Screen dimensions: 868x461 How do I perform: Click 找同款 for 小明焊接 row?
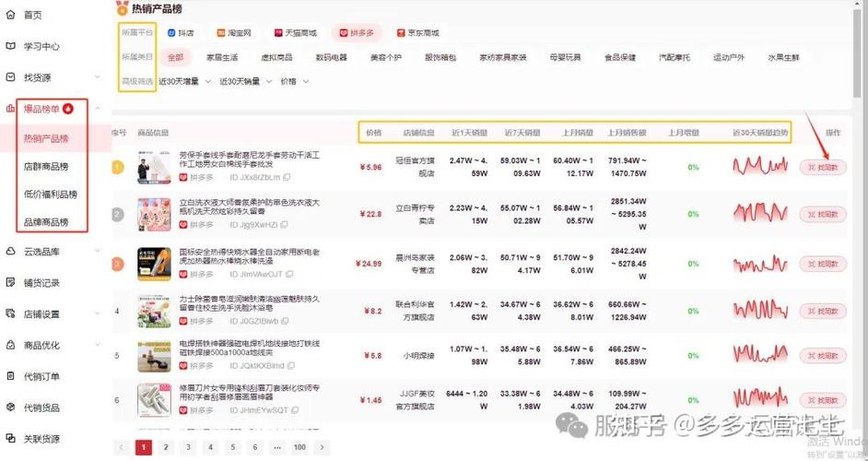point(823,356)
